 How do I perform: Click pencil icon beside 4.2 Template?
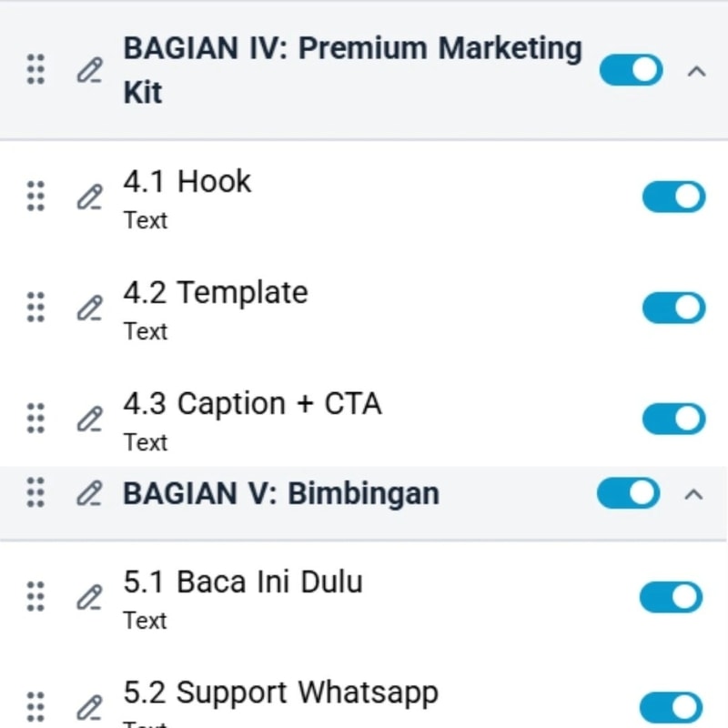click(88, 308)
